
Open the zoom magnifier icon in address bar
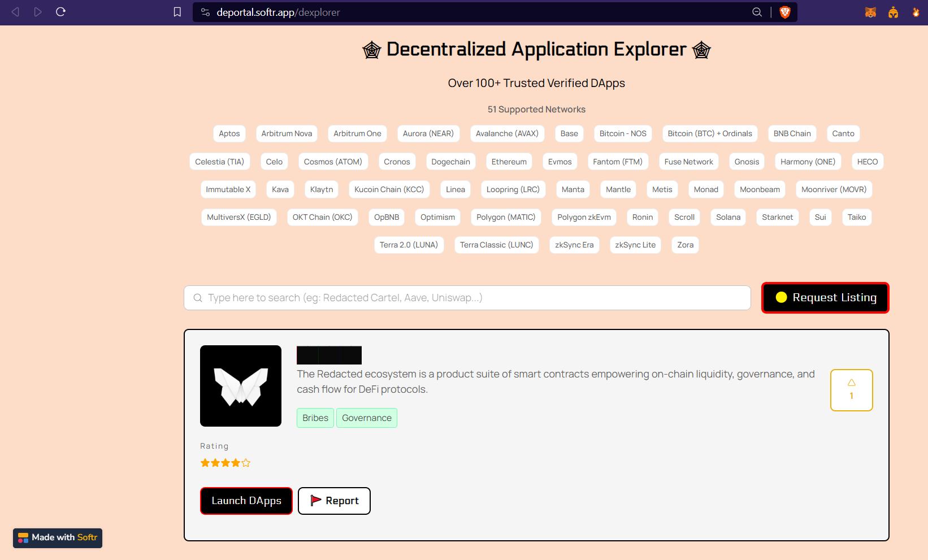(x=757, y=12)
